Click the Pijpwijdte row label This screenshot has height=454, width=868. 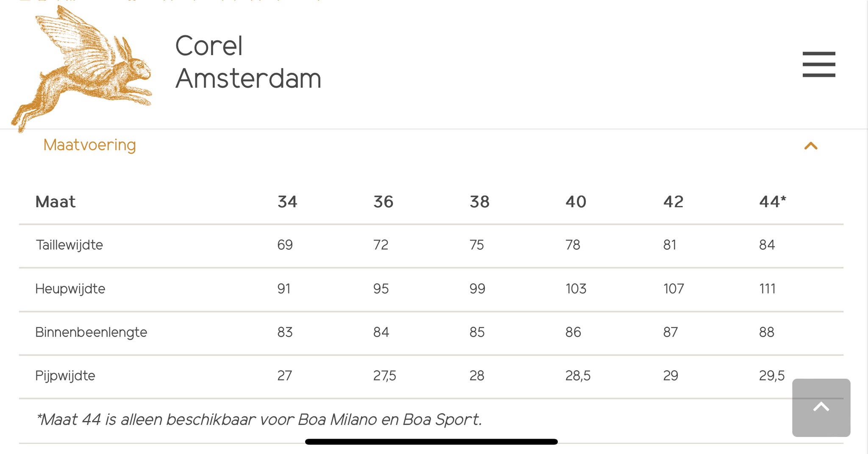[x=65, y=376]
